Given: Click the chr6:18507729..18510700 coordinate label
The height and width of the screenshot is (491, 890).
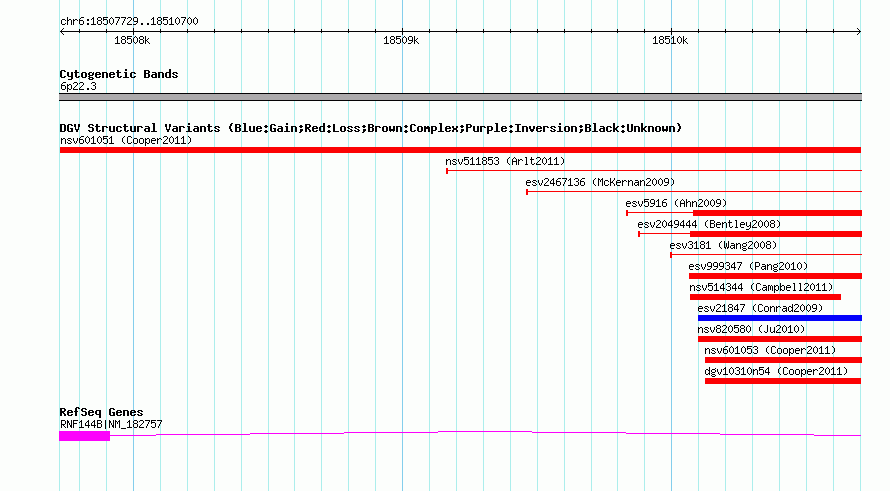Looking at the screenshot, I should click(129, 21).
